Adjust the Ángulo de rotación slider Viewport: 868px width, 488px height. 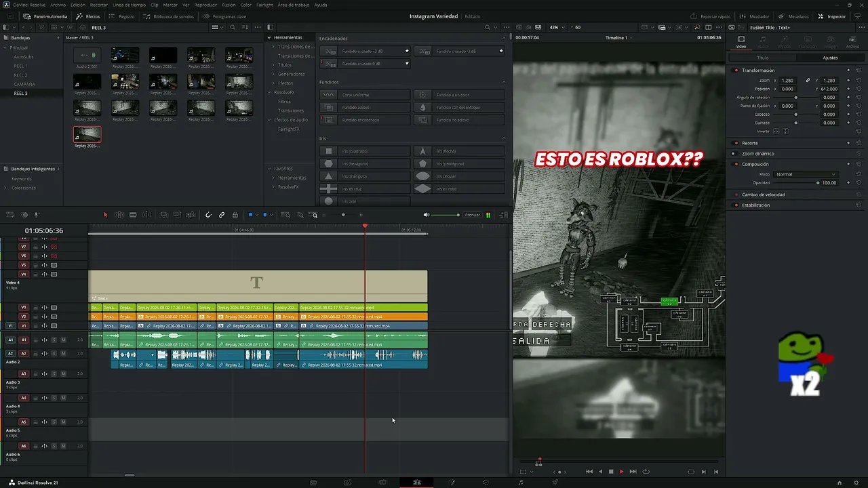[x=796, y=98]
